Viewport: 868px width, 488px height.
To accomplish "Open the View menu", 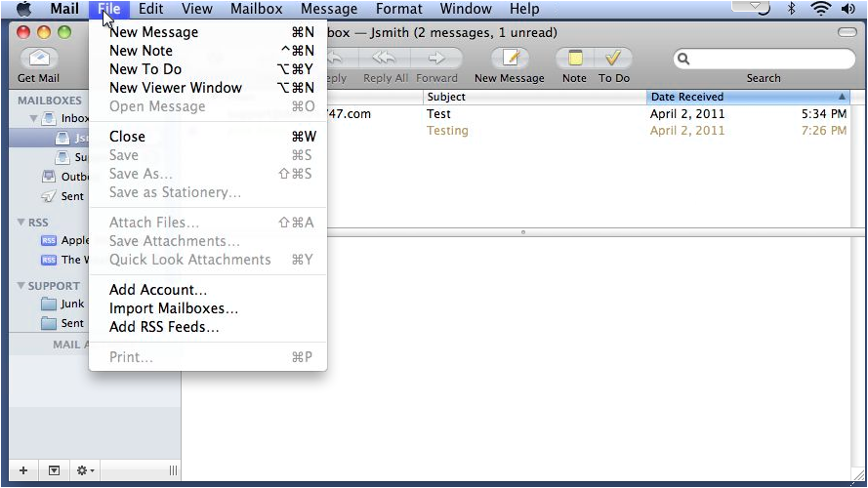I will click(196, 9).
